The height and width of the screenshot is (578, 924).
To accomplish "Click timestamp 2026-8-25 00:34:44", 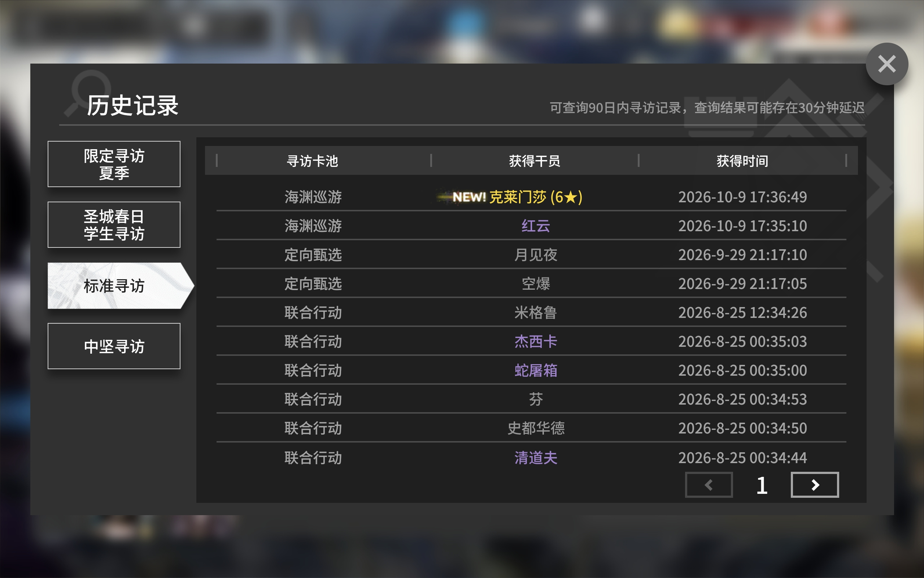I will 742,458.
